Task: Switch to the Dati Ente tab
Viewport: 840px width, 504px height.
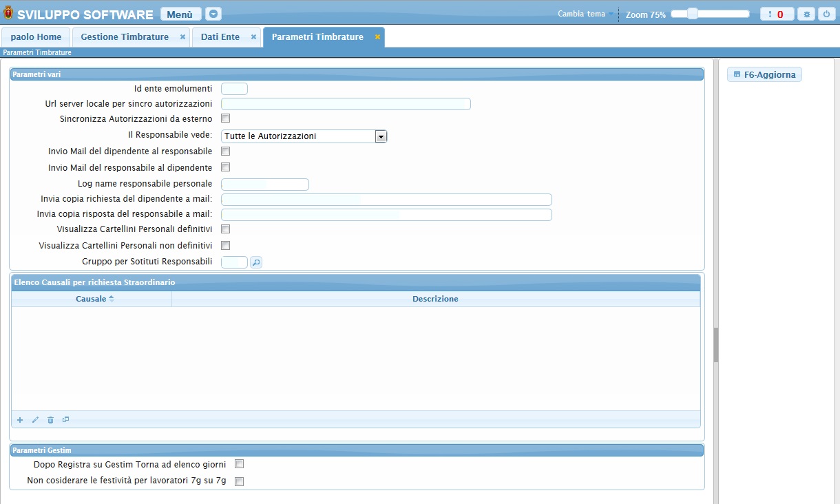Action: (220, 37)
